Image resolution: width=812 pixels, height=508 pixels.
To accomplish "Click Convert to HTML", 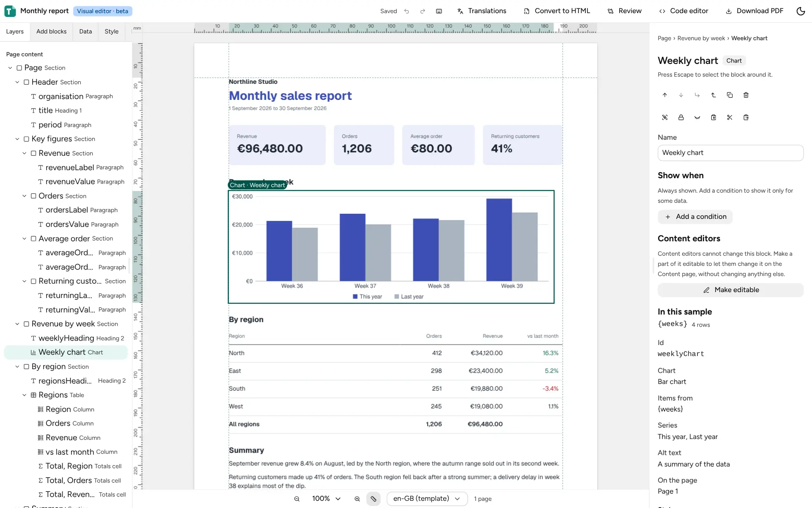I will point(557,11).
